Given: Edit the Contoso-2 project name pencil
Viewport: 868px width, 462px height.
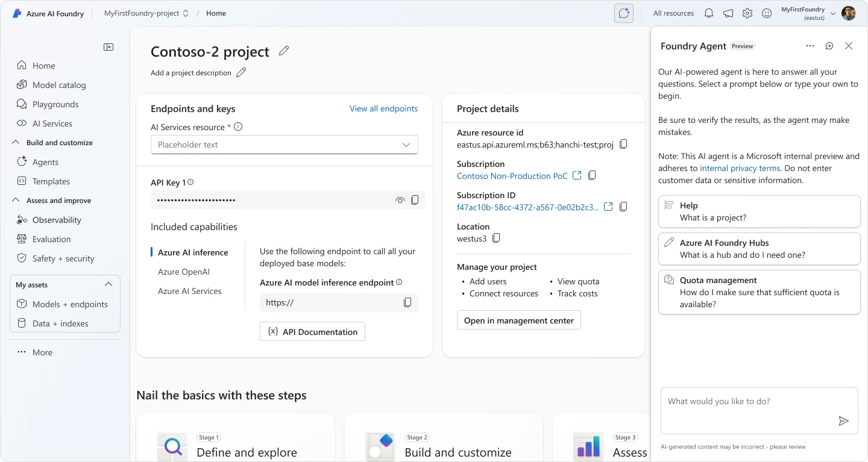Looking at the screenshot, I should tap(284, 51).
